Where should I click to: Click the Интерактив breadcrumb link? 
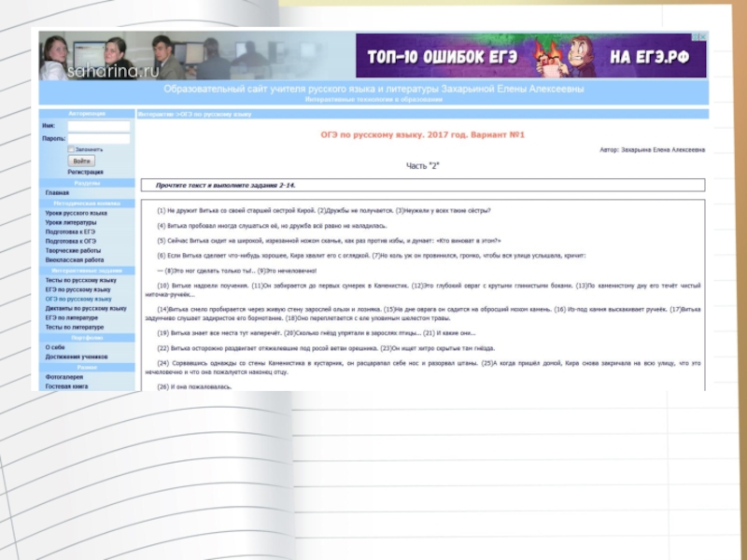tap(155, 114)
